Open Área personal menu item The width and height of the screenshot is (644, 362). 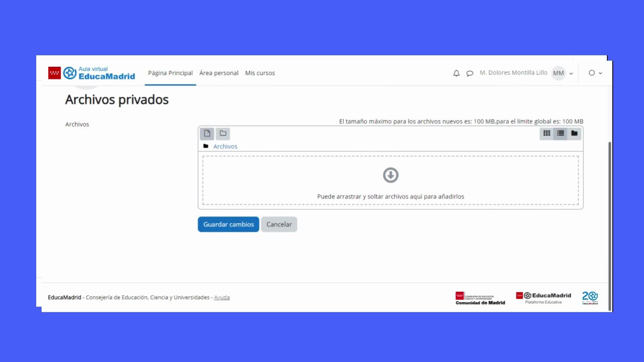click(219, 73)
